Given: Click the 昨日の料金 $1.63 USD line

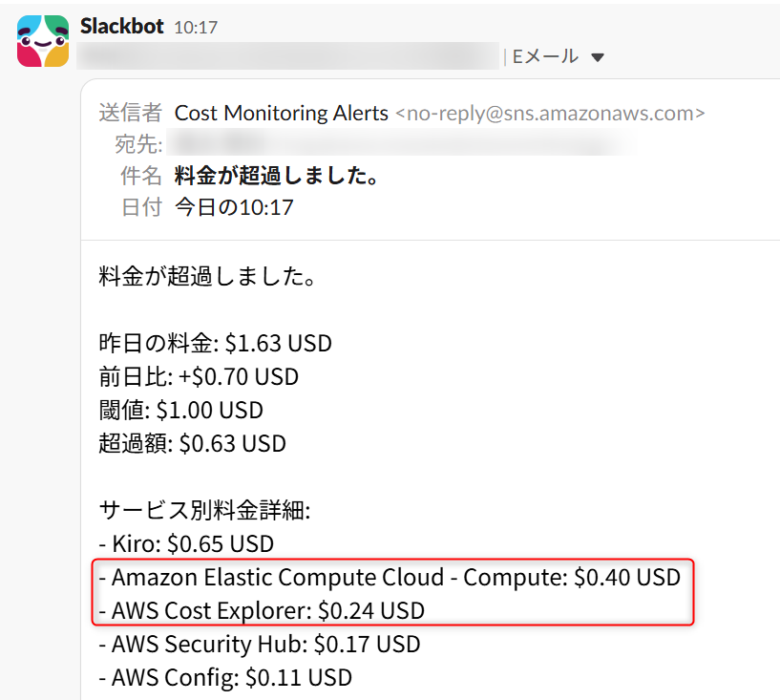Looking at the screenshot, I should pos(215,344).
